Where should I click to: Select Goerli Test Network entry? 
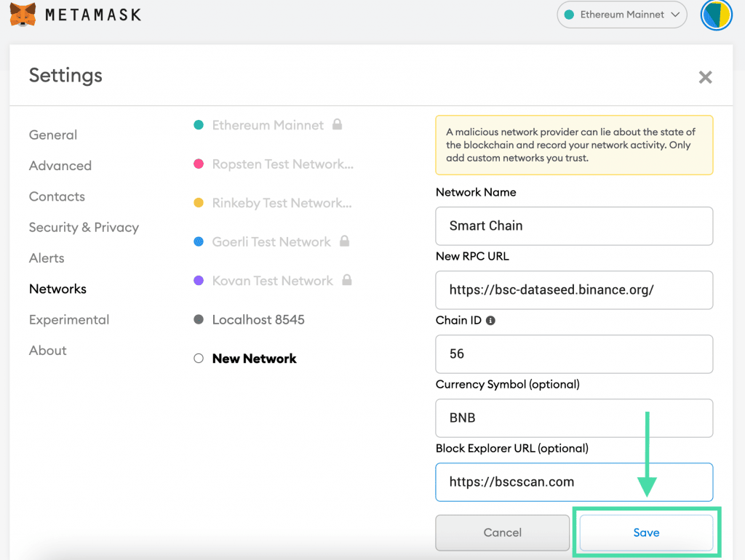coord(271,241)
